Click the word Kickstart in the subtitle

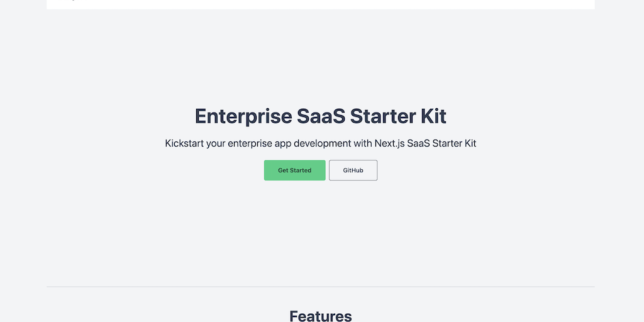186,143
